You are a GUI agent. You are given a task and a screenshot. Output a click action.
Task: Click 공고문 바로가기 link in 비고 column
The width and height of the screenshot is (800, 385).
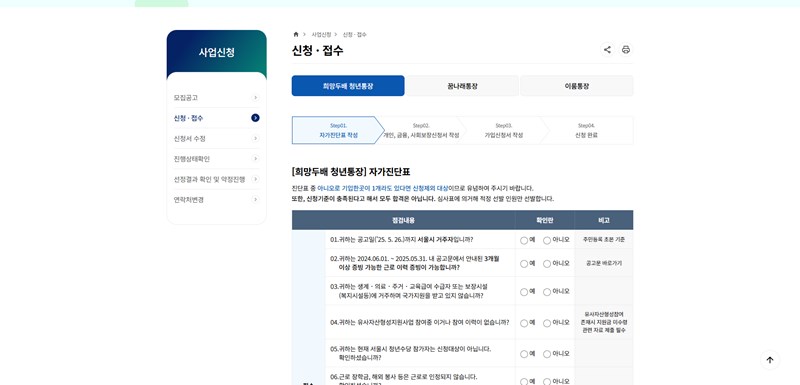pos(604,264)
